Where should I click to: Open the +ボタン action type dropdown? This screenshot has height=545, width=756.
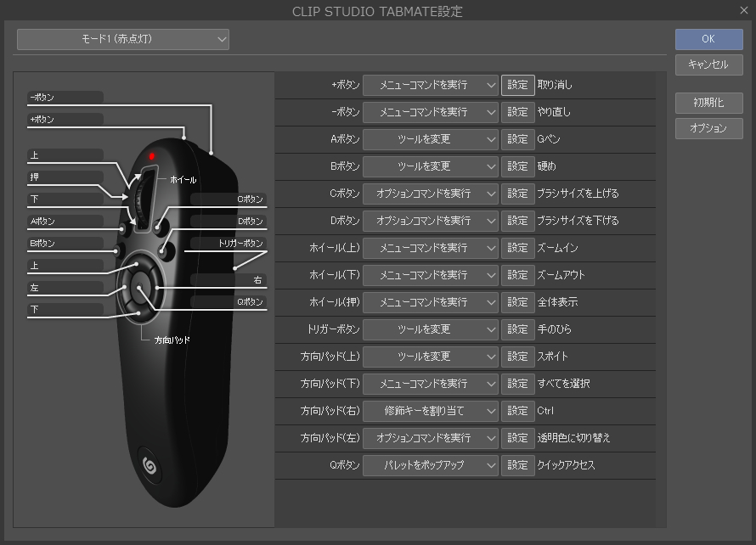click(x=430, y=85)
